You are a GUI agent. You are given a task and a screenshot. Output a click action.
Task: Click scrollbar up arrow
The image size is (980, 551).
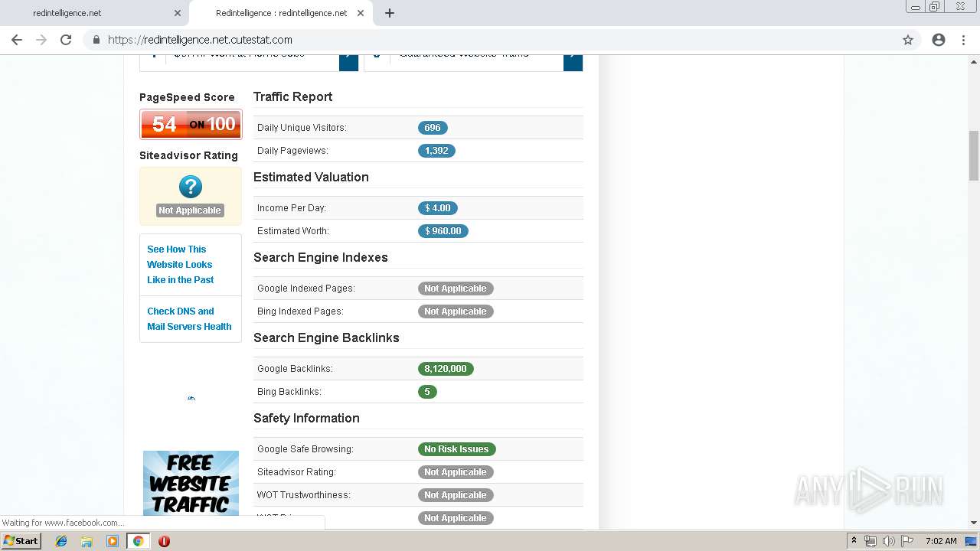974,60
